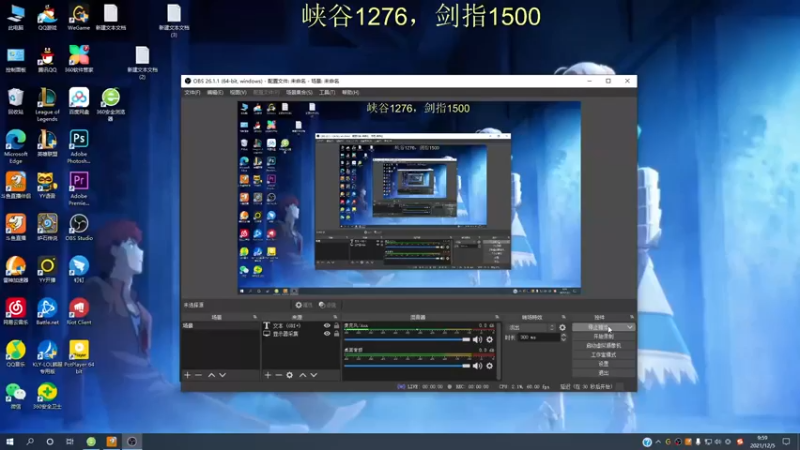Open transition properties gear in Scene Transitions
Screen dimensions: 800x450
(562, 328)
